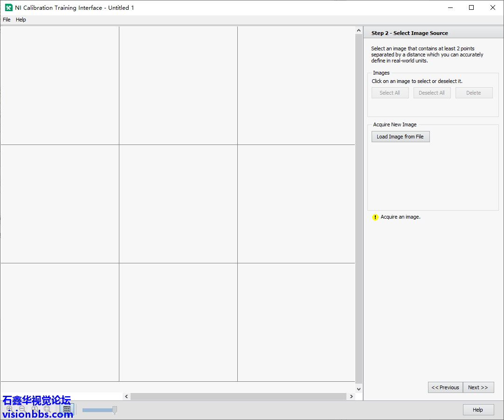
Task: Click the vertical scrollbar up arrow
Action: [x=359, y=31]
